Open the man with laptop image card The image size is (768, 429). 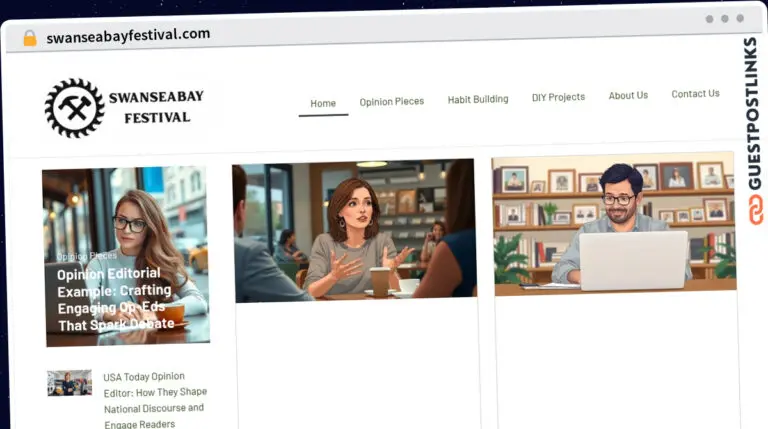pos(614,224)
